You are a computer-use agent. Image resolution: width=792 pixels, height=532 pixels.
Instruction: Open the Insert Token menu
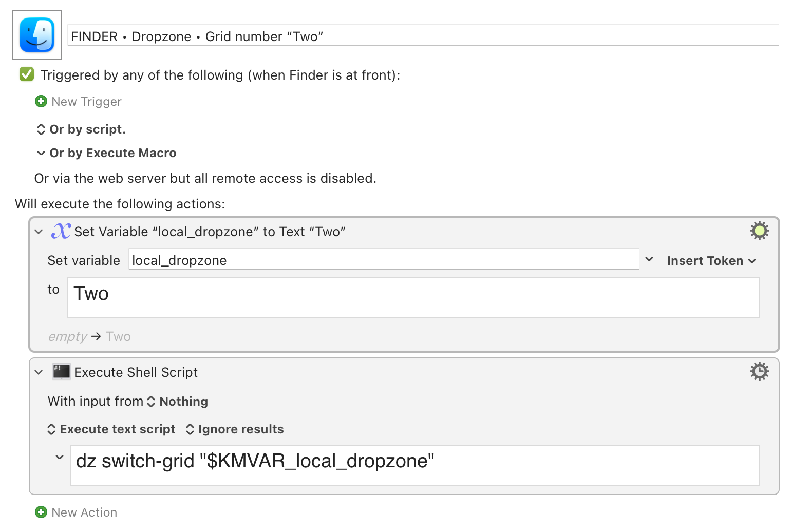coord(711,261)
